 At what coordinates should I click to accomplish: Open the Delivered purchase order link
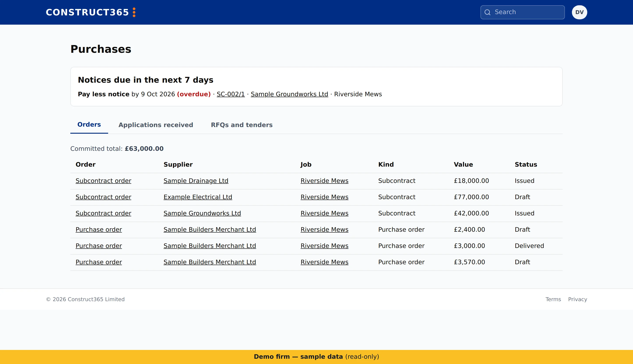(99, 246)
